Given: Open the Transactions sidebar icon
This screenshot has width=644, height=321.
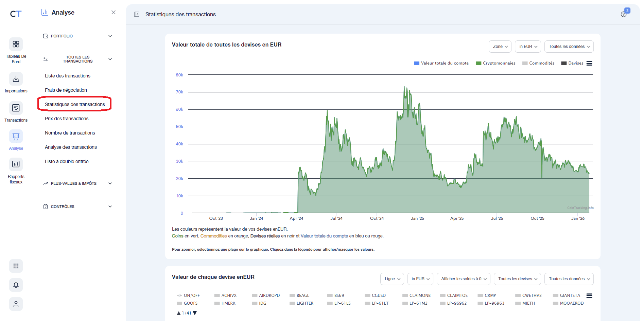Looking at the screenshot, I should 16,108.
